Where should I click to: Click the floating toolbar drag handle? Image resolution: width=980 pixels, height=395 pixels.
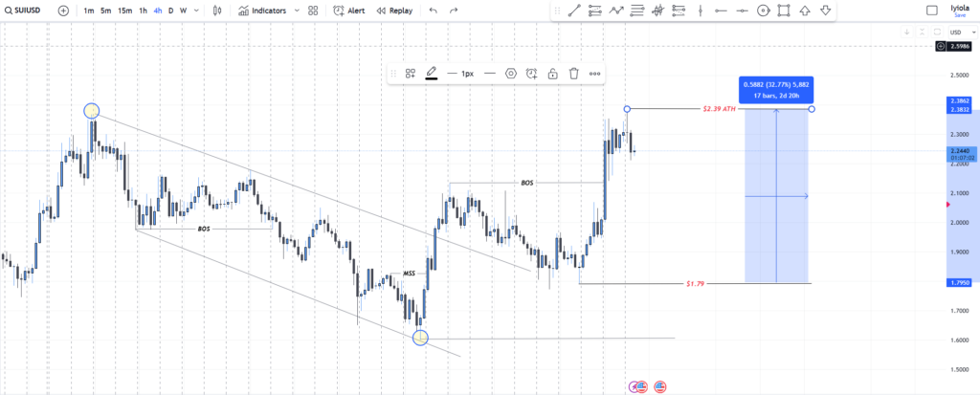(x=393, y=74)
